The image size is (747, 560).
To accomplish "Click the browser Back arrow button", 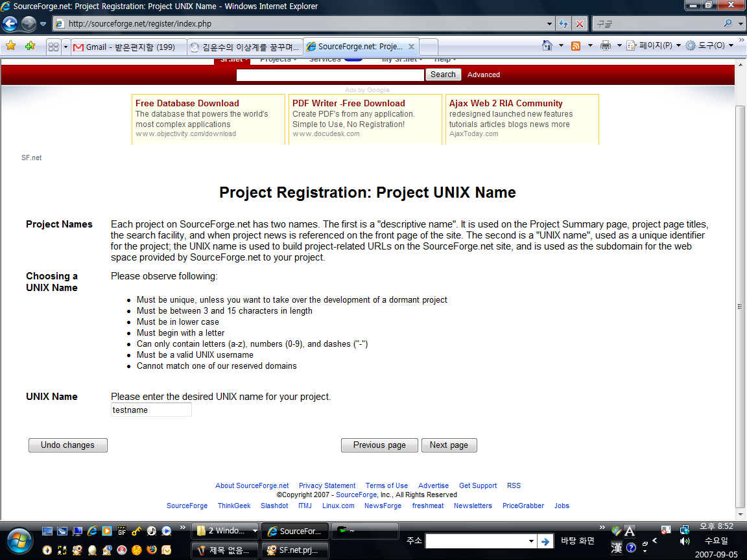I will 10,23.
